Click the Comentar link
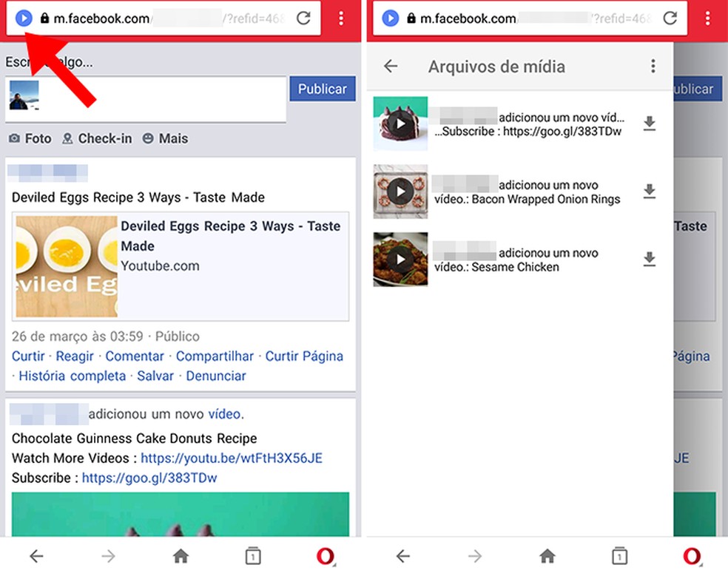728x576 pixels. click(135, 356)
